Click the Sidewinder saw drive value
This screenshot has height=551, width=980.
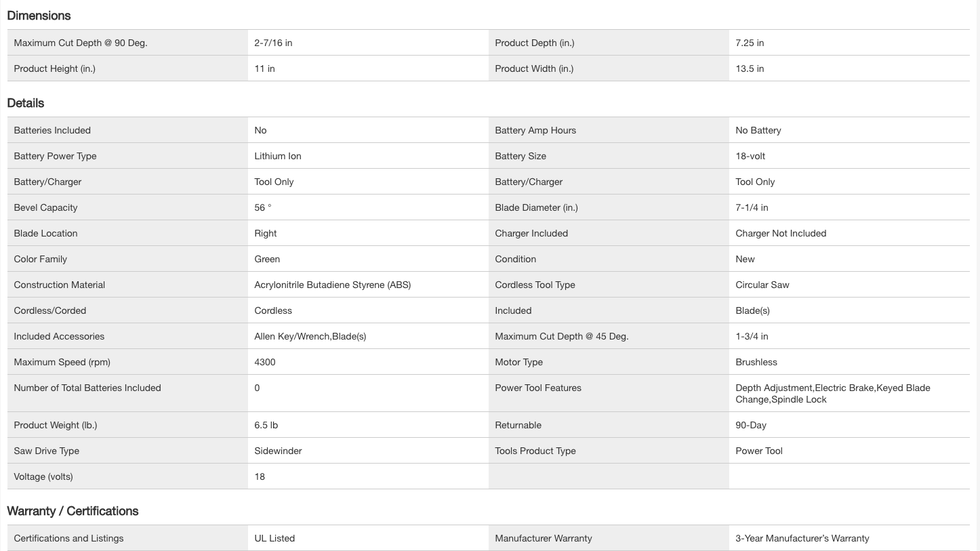[278, 451]
